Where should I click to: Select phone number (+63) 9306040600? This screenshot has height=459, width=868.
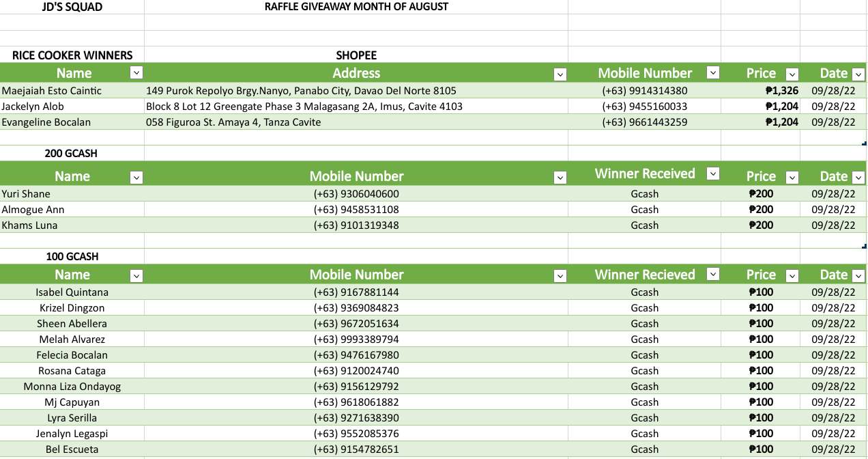click(x=356, y=194)
